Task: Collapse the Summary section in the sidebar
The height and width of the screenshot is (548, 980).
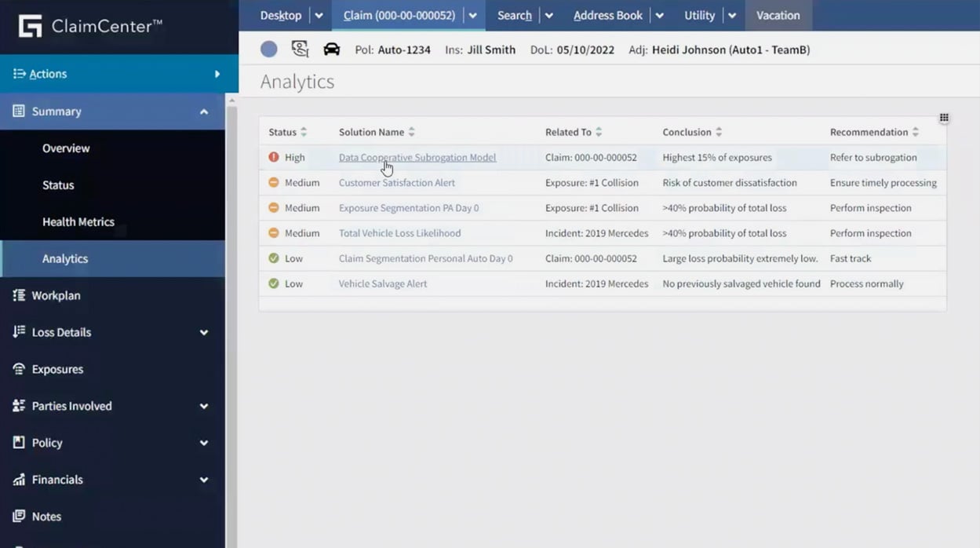Action: (x=202, y=111)
